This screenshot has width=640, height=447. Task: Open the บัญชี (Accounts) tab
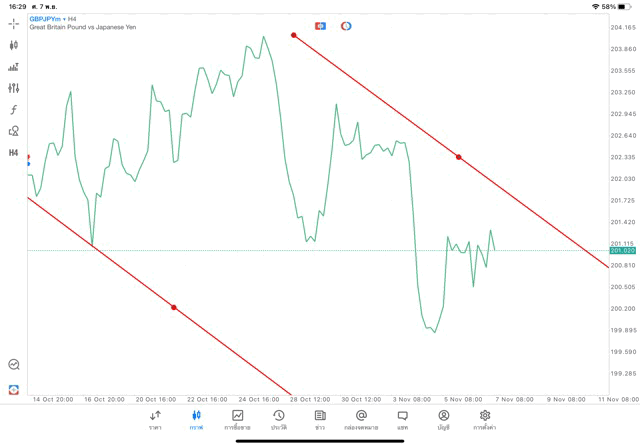(443, 419)
